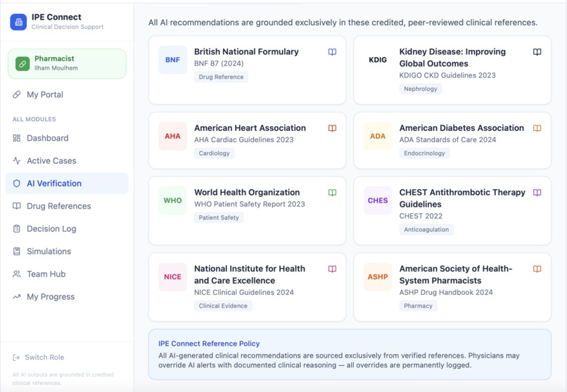Click the IPE Connect Reference Policy heading

(209, 343)
